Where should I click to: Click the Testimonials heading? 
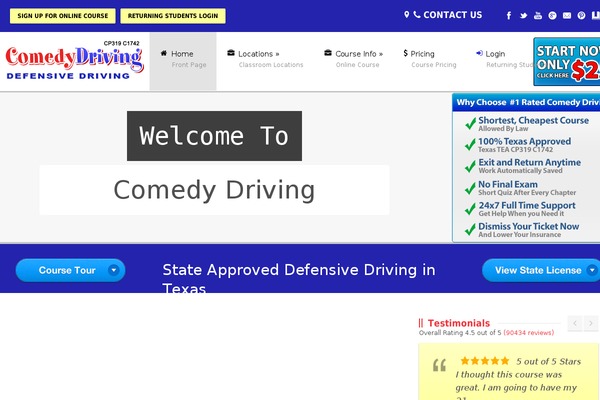pos(458,323)
